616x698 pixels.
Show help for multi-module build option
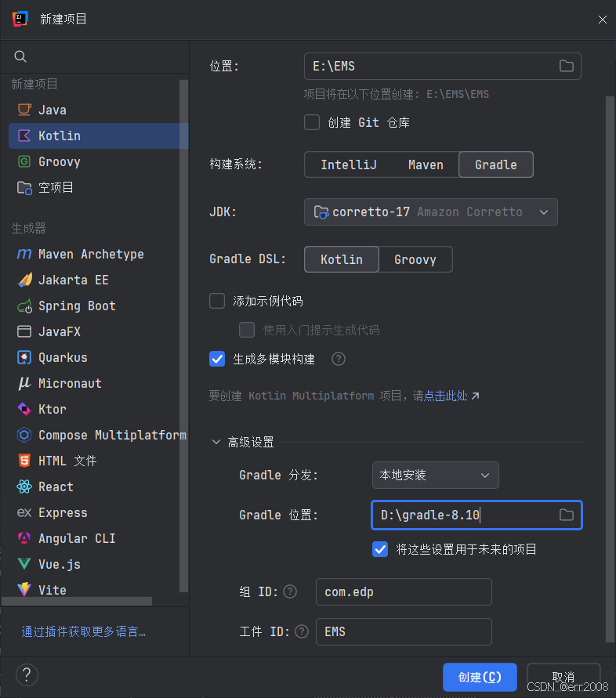[x=339, y=359]
